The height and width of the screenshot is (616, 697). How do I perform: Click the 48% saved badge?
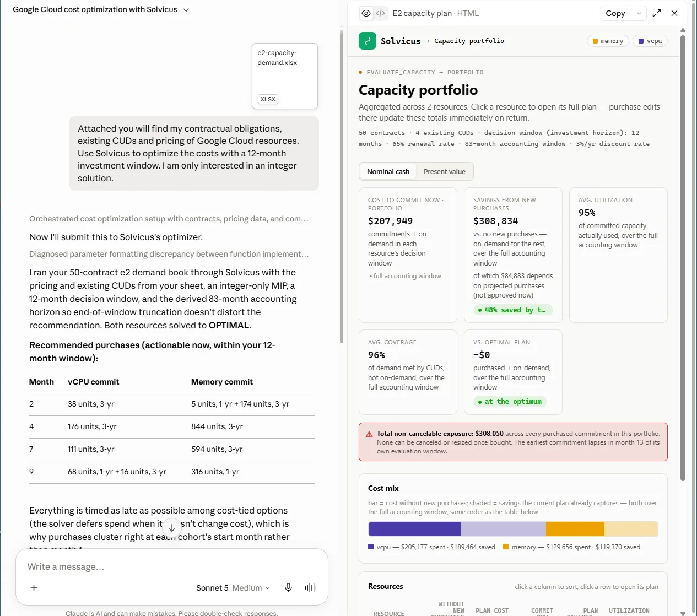click(x=512, y=310)
